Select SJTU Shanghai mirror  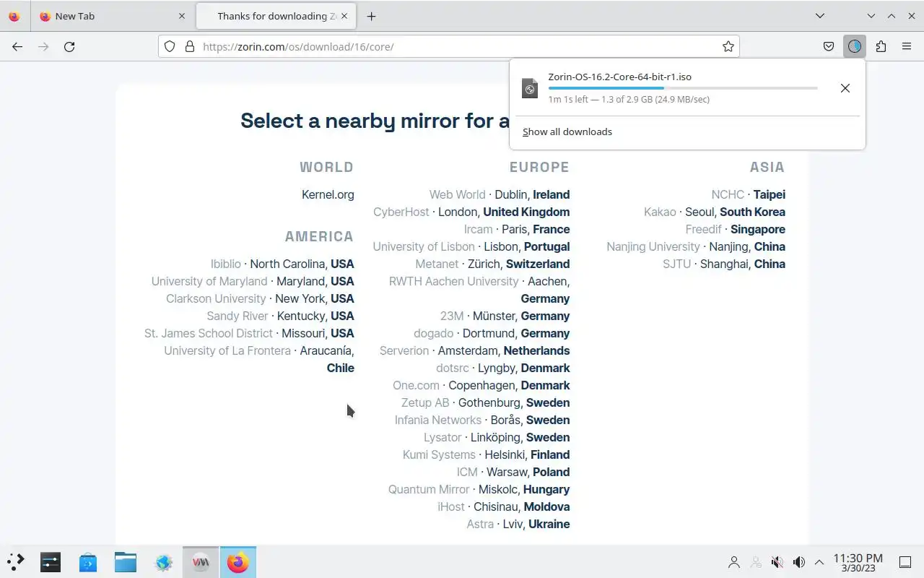point(724,264)
